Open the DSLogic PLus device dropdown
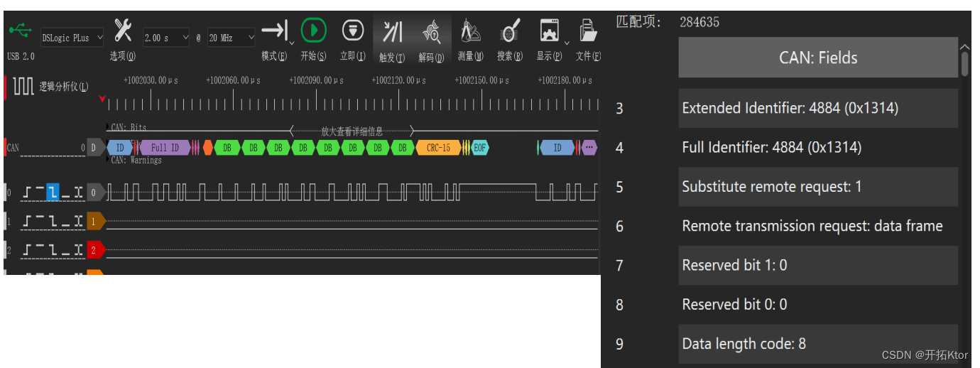The width and height of the screenshot is (980, 368). tap(71, 38)
